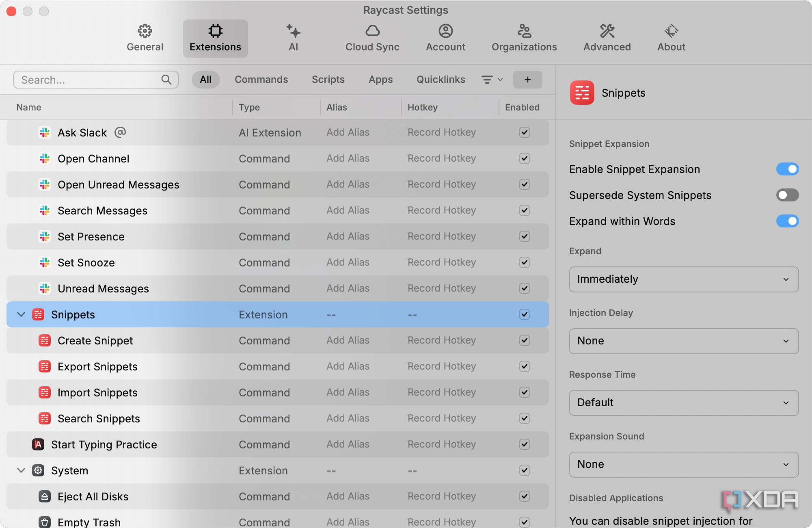Viewport: 812px width, 528px height.
Task: Select the Apps filter tab
Action: (x=380, y=80)
